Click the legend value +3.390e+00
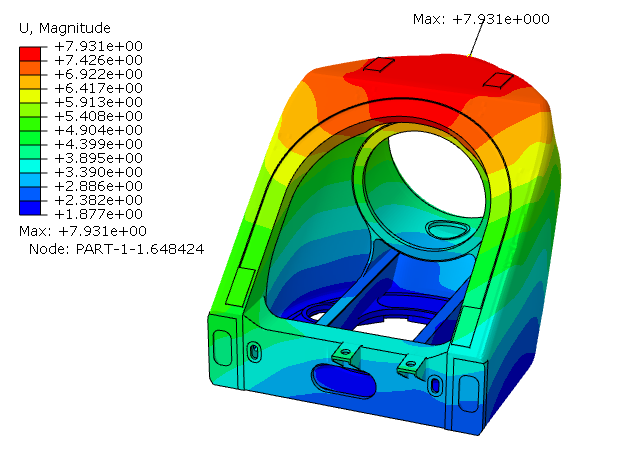 click(98, 172)
